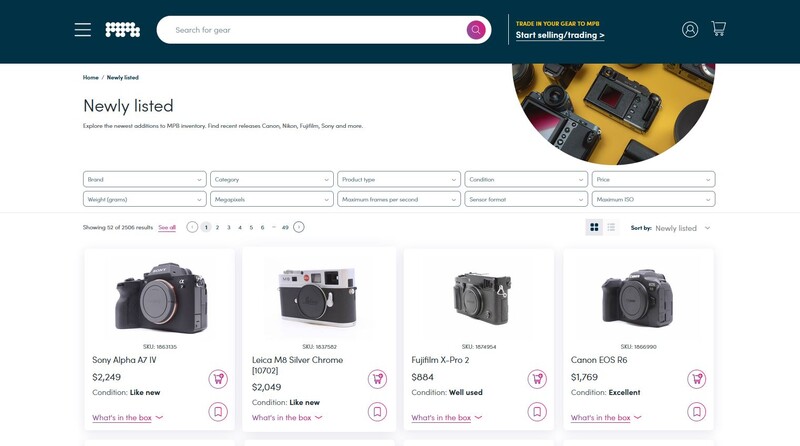Click the Canon EOS R6 photo
Screen dimensions: 800x446
click(x=637, y=299)
